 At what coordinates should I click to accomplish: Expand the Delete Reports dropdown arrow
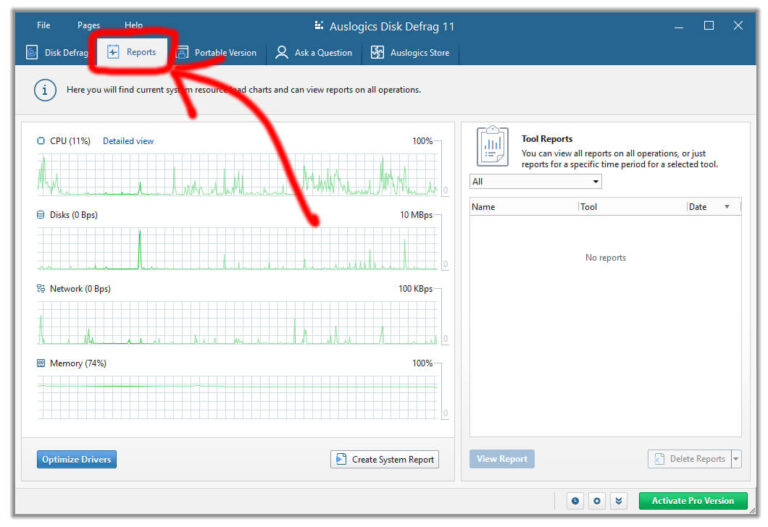point(736,459)
